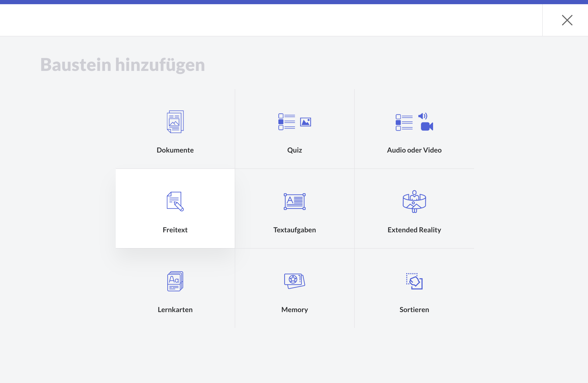The height and width of the screenshot is (383, 588).
Task: Click the Audio oder Video label
Action: 414,150
